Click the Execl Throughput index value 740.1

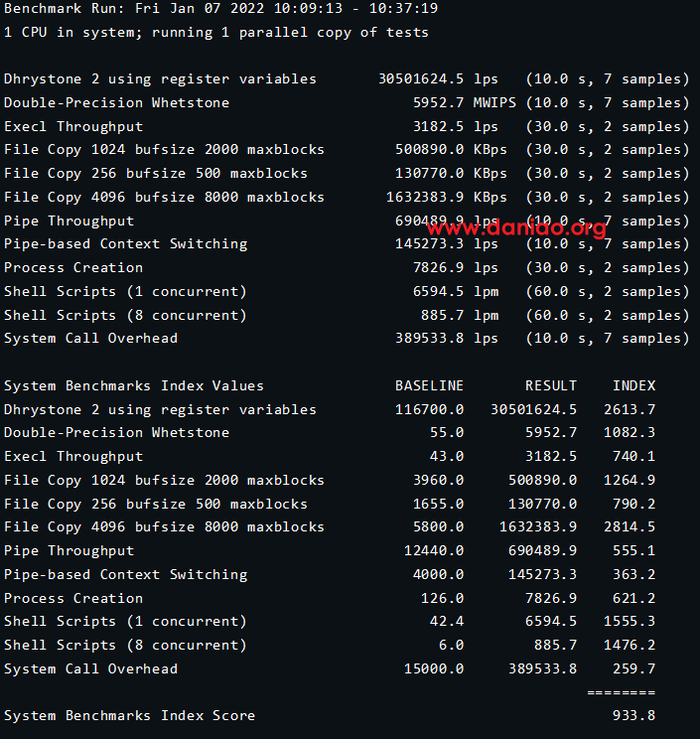pos(633,456)
